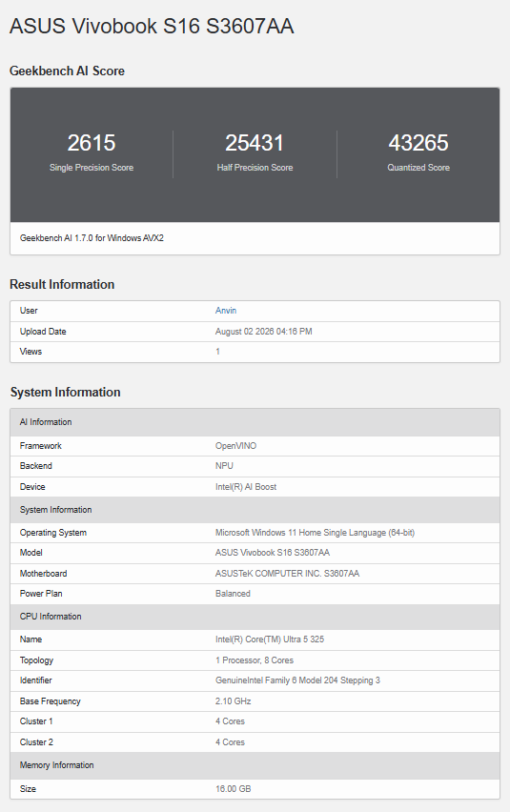Image resolution: width=510 pixels, height=812 pixels.
Task: Click the Motherboard row label
Action: point(43,574)
